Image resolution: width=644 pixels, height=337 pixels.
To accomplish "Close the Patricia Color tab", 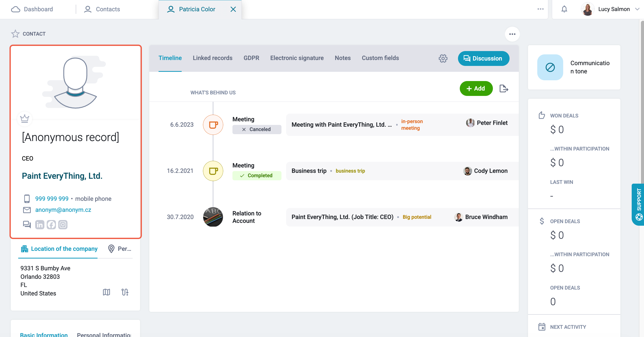I will (233, 9).
